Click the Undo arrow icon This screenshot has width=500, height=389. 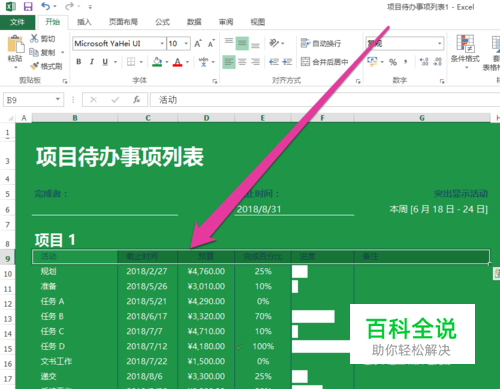point(46,6)
